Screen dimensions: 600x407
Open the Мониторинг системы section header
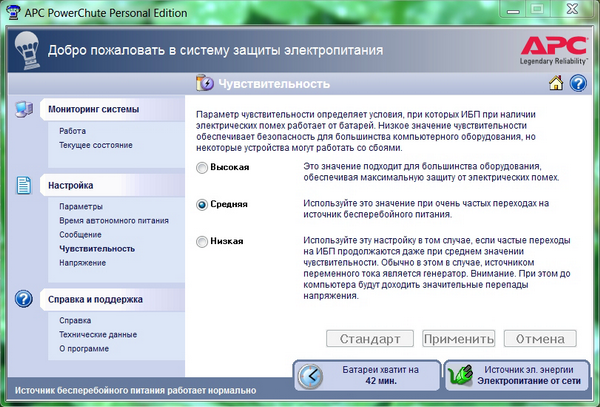pyautogui.click(x=112, y=109)
